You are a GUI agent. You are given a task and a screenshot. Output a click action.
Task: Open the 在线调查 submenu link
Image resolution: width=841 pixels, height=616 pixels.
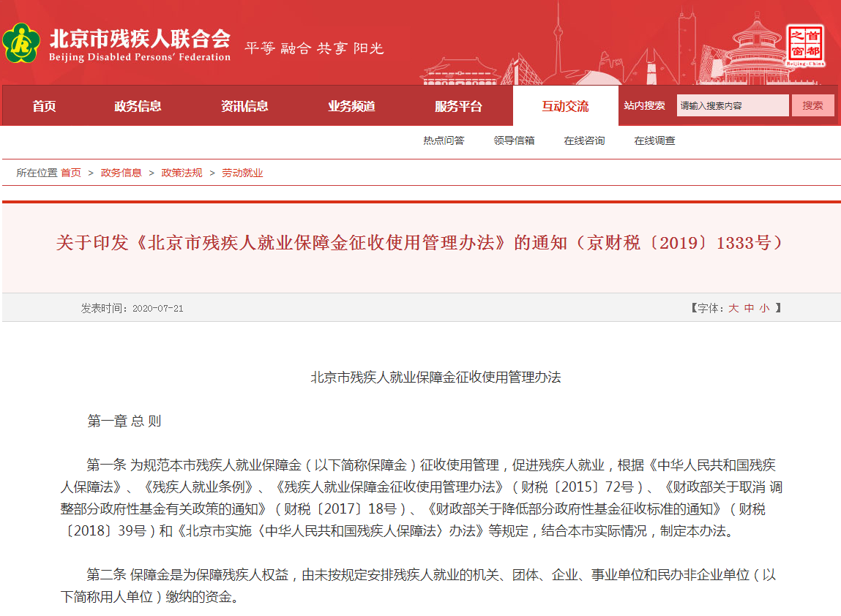[x=654, y=140]
